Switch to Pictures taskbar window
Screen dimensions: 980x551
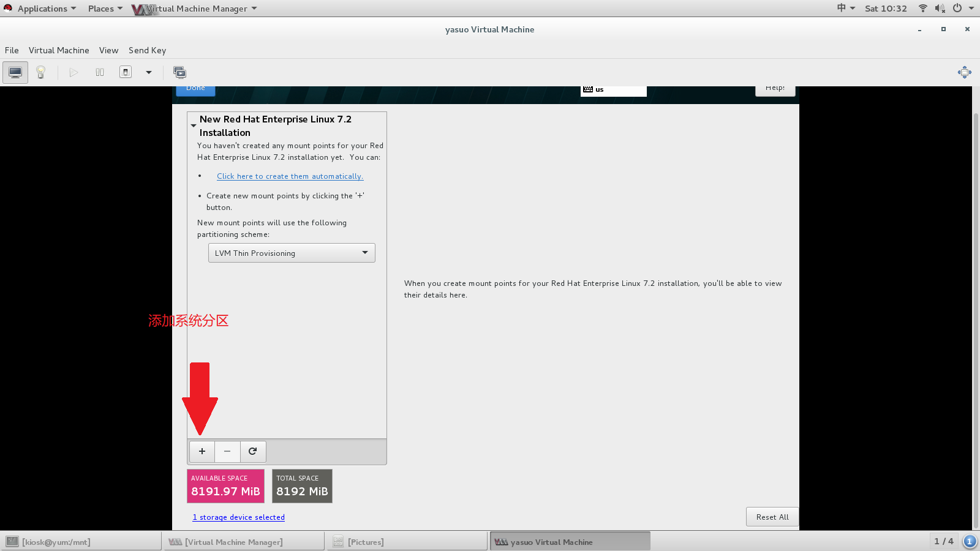[x=407, y=542]
